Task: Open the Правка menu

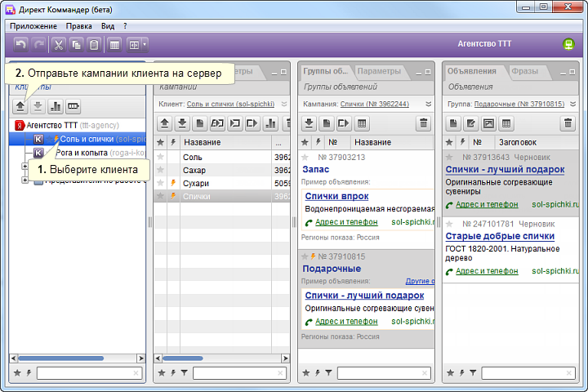Action: point(78,26)
